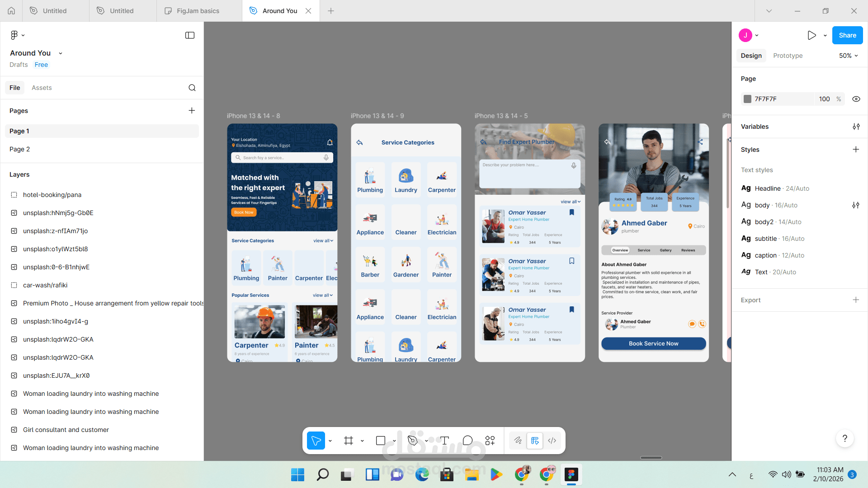Select frame label iPhone 13 & 14 - 8
The width and height of the screenshot is (868, 488).
point(253,116)
